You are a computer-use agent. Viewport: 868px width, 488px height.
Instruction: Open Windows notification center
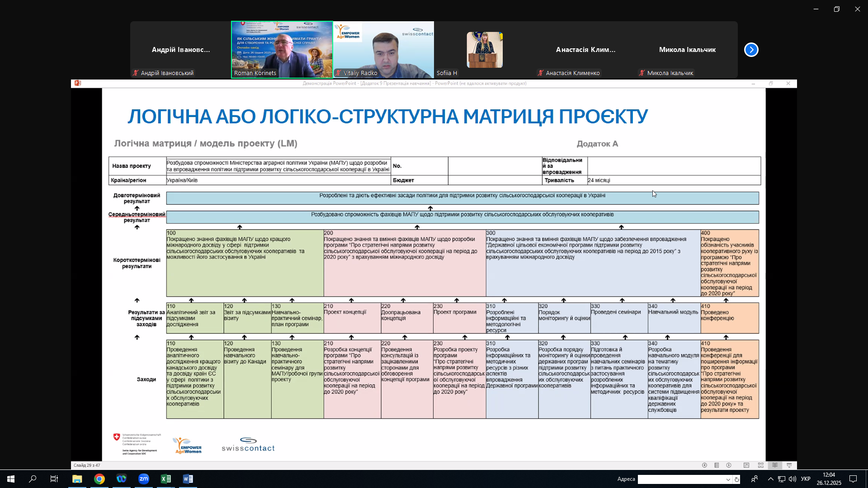click(x=853, y=479)
